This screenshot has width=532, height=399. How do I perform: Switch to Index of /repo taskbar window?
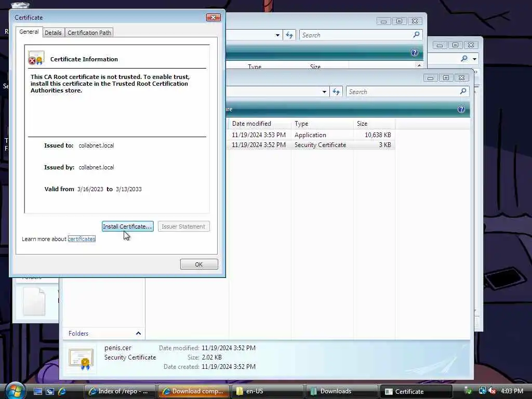120,391
